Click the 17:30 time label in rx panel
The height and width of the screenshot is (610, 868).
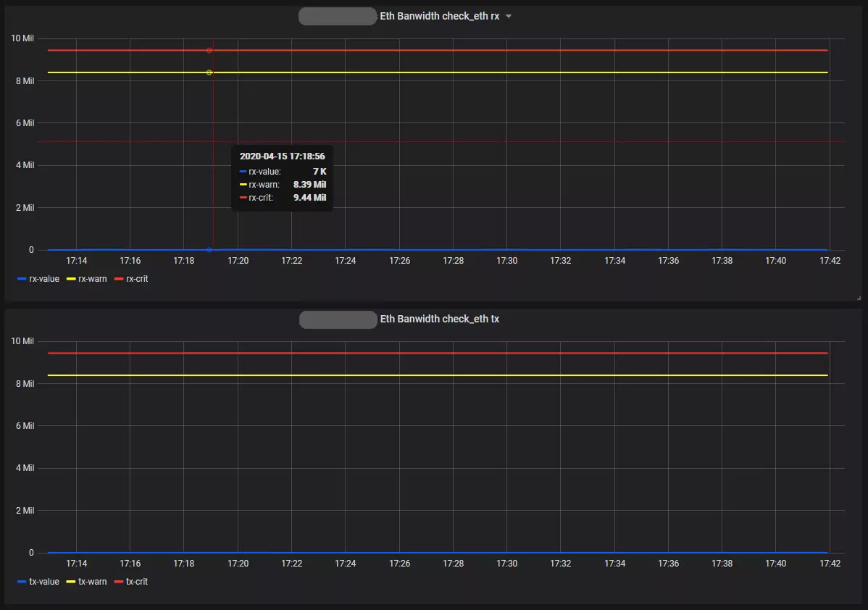pos(506,261)
